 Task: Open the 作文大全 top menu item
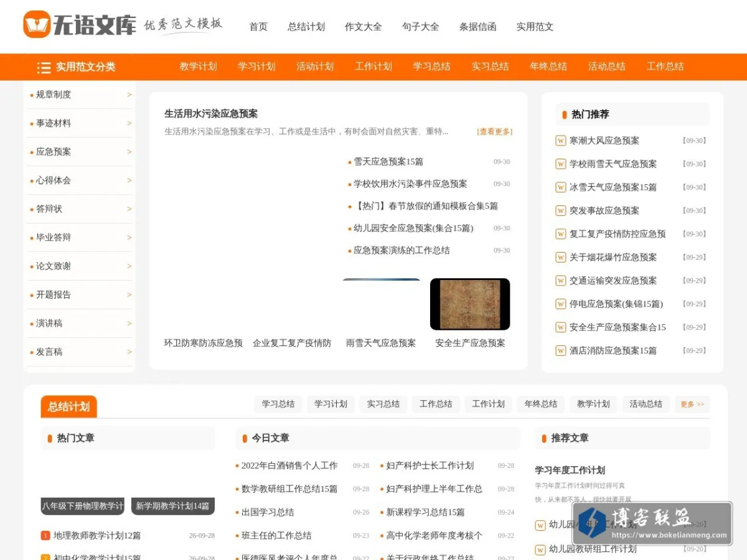pos(364,27)
